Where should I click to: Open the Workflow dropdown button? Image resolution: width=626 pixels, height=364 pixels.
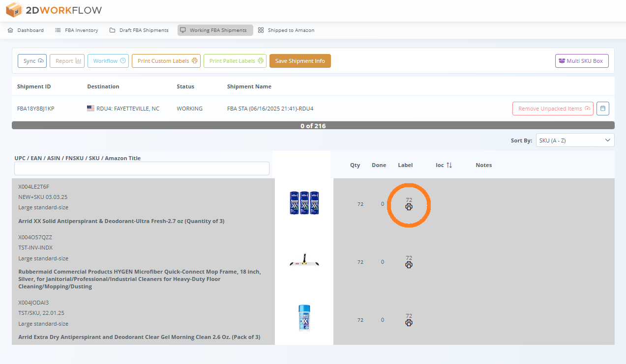(x=108, y=61)
